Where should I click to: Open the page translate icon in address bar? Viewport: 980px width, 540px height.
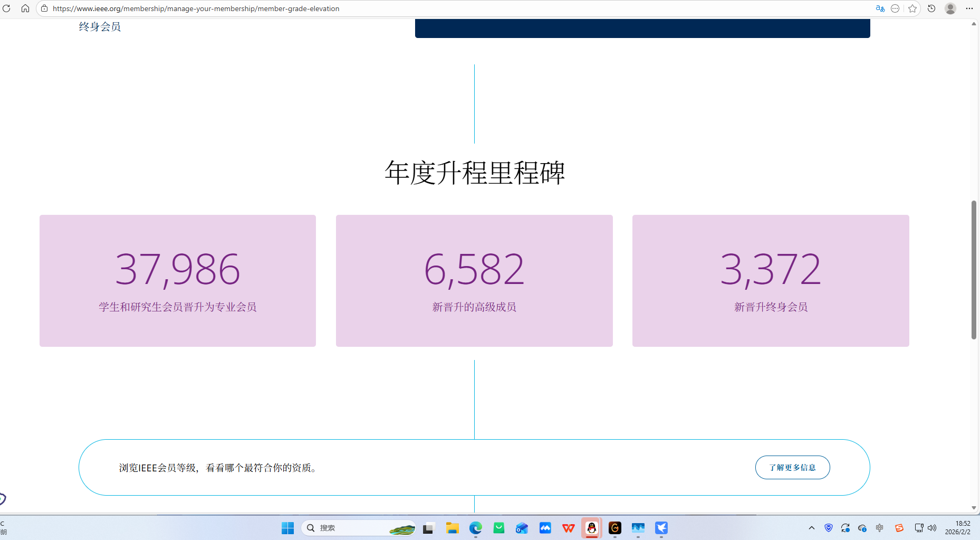click(880, 8)
